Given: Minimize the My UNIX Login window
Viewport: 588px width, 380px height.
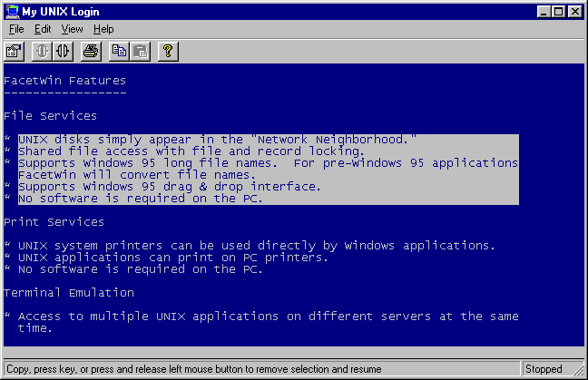Looking at the screenshot, I should coord(544,12).
